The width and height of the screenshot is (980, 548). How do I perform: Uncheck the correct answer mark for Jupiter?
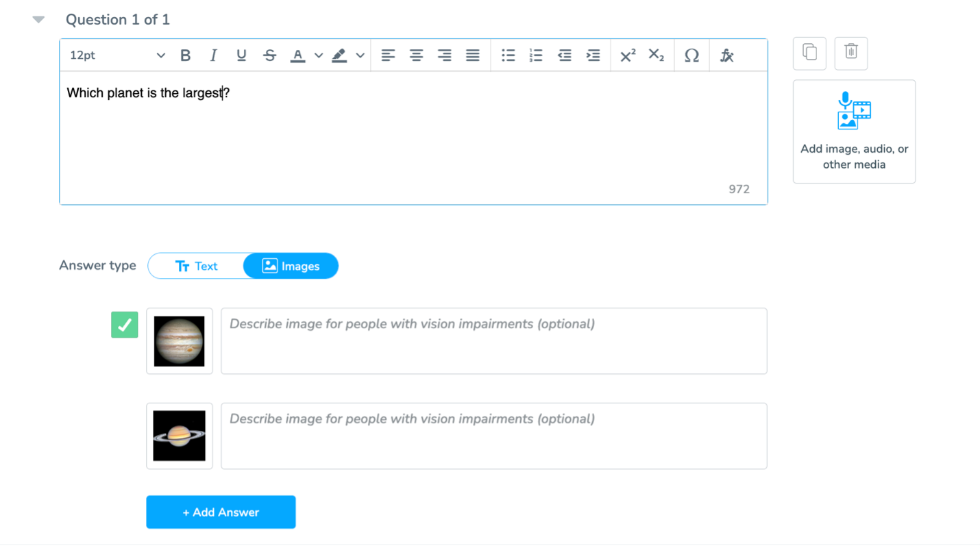click(x=125, y=325)
